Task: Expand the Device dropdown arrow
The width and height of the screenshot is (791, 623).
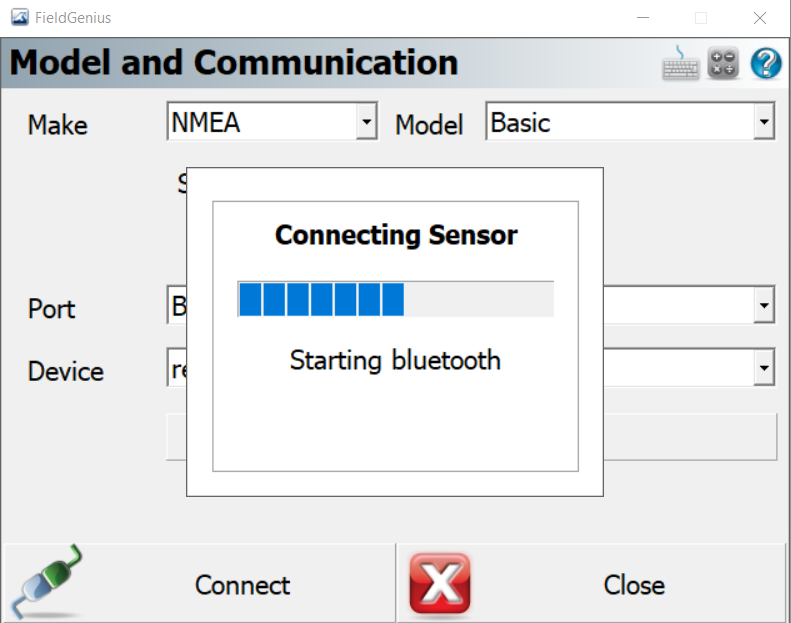Action: [x=764, y=367]
